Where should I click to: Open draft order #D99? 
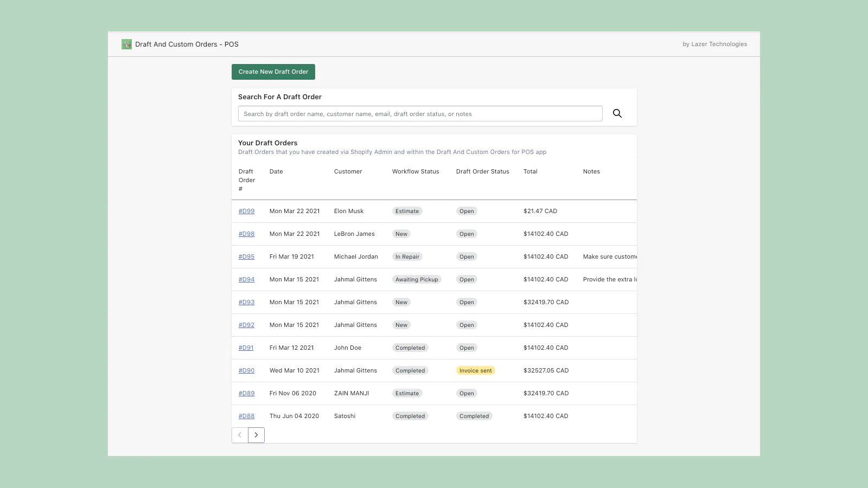[x=246, y=211]
